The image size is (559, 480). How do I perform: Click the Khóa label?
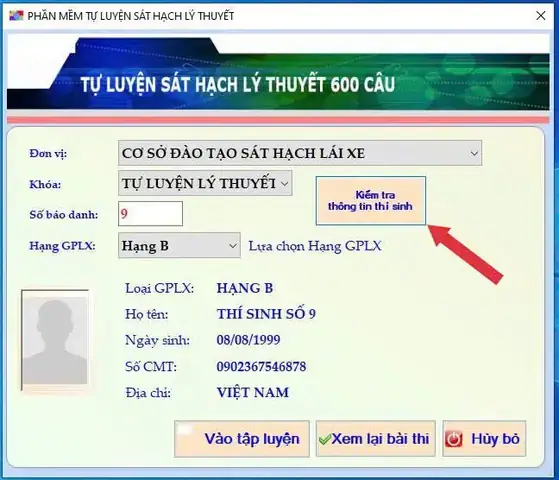click(x=45, y=184)
